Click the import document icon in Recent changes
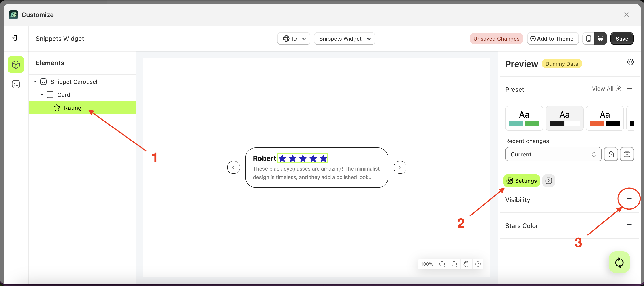 pyautogui.click(x=611, y=154)
